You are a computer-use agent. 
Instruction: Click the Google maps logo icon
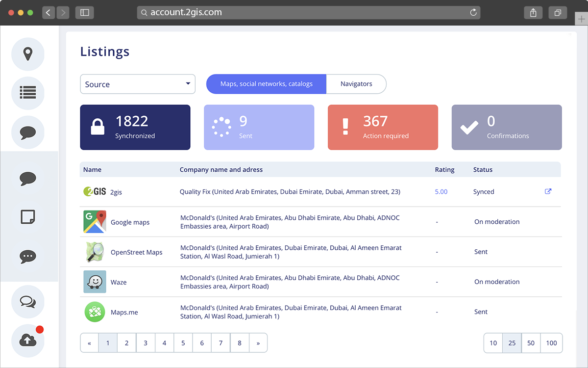tap(95, 222)
